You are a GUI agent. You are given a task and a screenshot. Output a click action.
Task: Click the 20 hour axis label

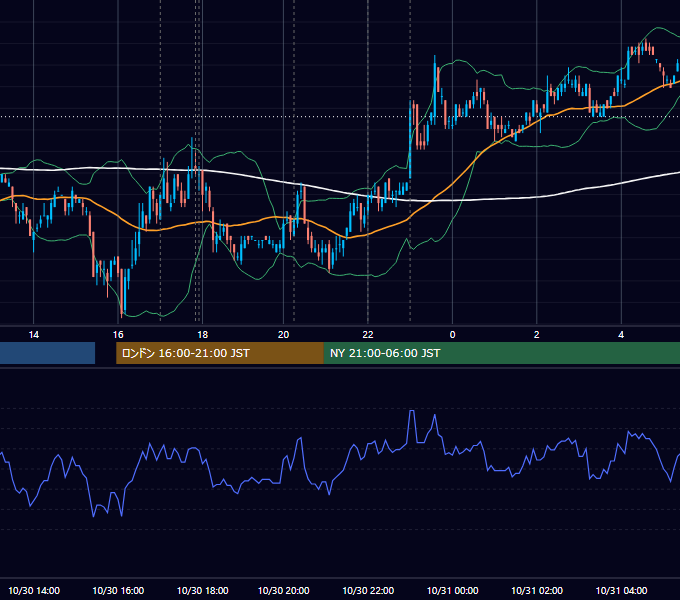[x=283, y=335]
